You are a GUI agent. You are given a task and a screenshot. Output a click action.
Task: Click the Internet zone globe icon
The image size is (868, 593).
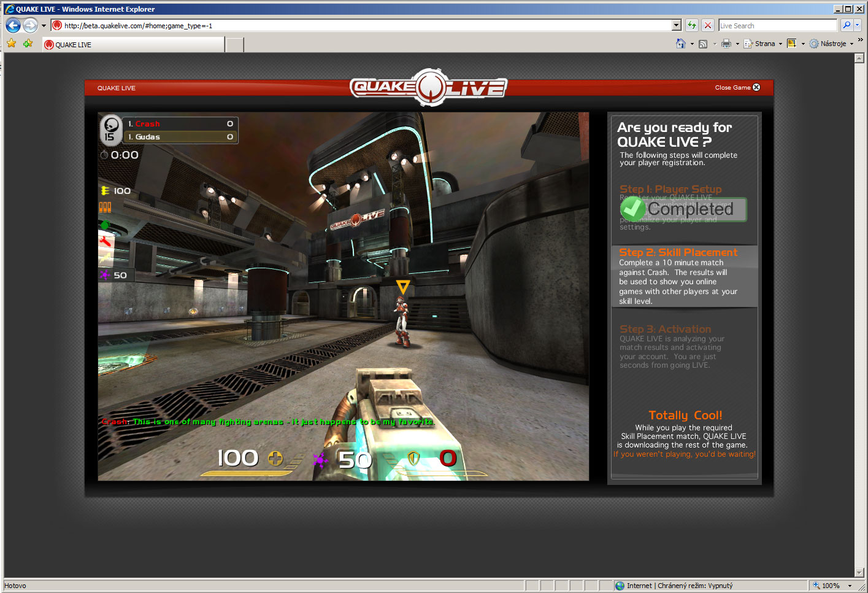[x=620, y=586]
